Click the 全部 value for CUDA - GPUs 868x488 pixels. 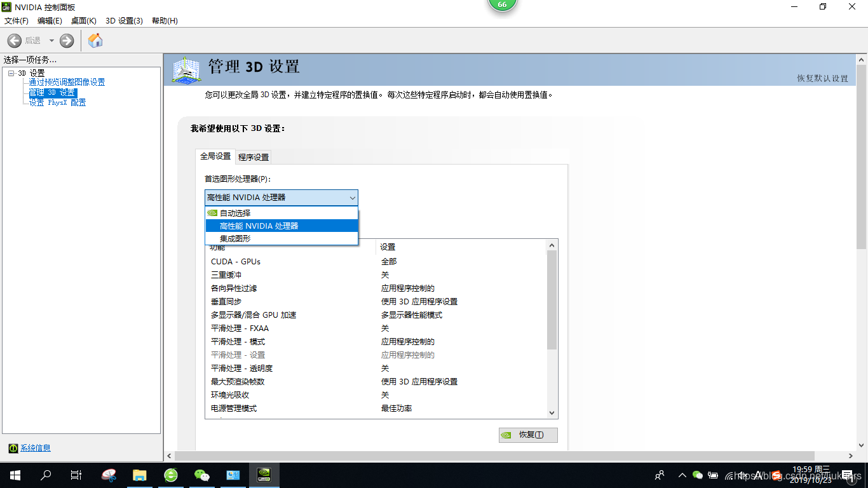tap(389, 262)
